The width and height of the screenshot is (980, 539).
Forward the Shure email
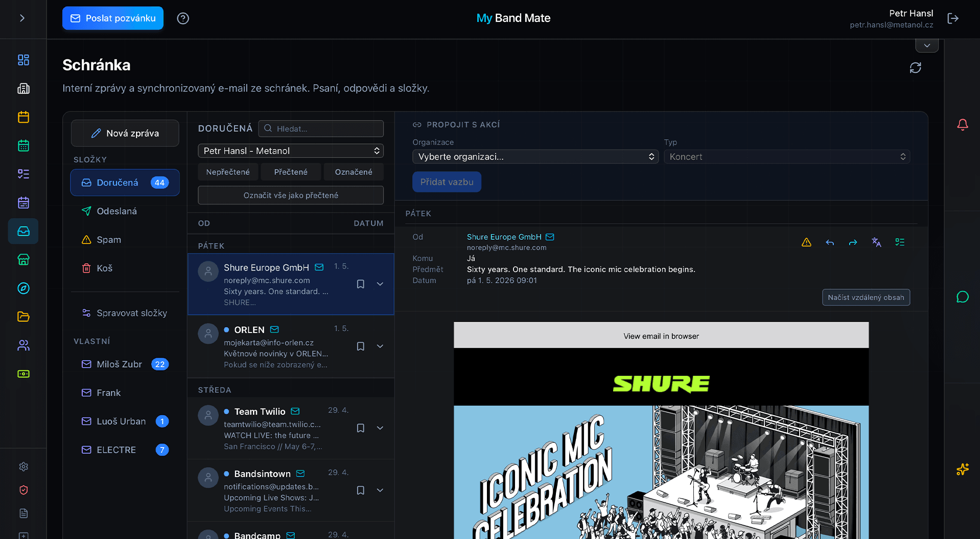click(853, 242)
